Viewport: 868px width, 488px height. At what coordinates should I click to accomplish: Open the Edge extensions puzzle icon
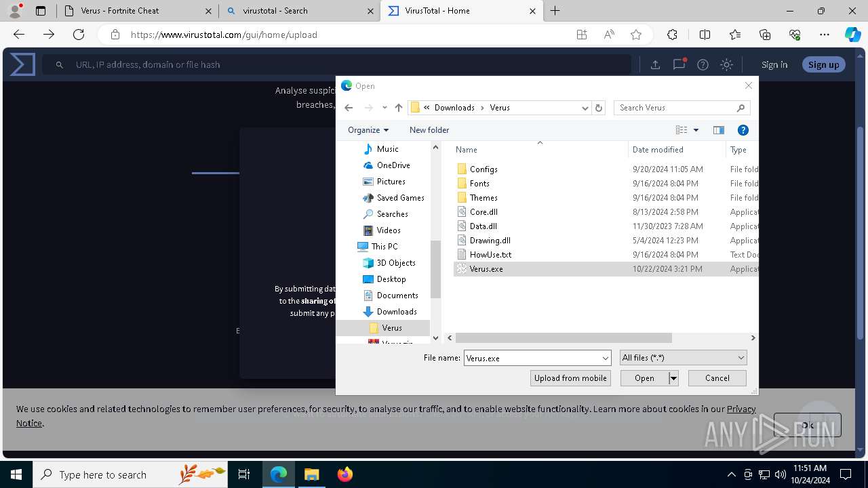point(672,35)
